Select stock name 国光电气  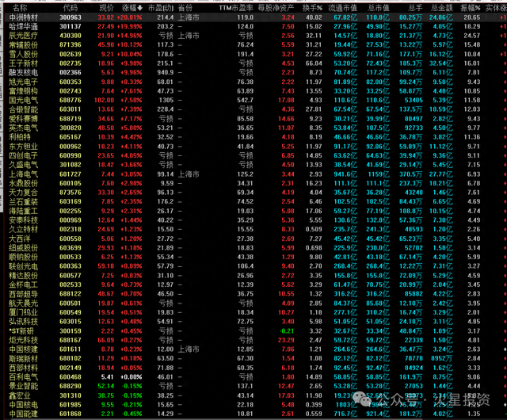(23, 101)
